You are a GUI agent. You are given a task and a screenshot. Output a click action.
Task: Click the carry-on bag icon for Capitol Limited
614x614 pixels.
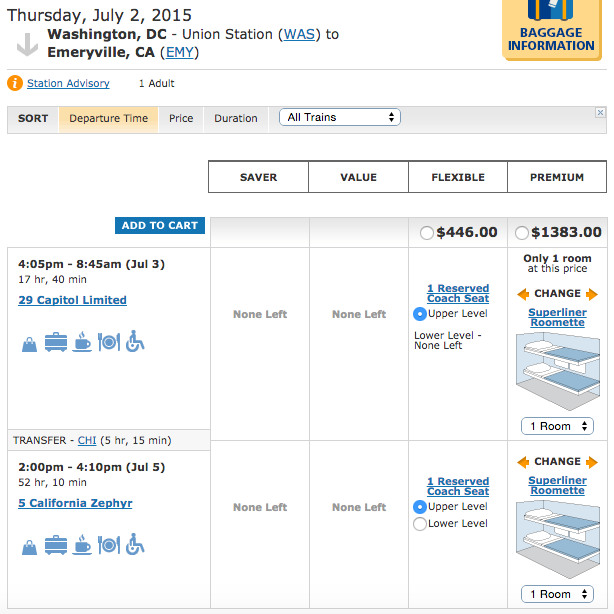click(29, 345)
